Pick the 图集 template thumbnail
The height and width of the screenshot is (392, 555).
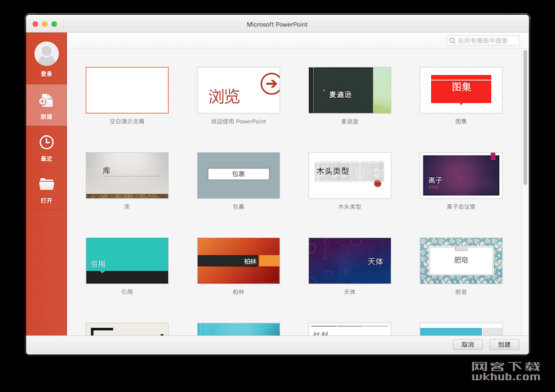[461, 90]
